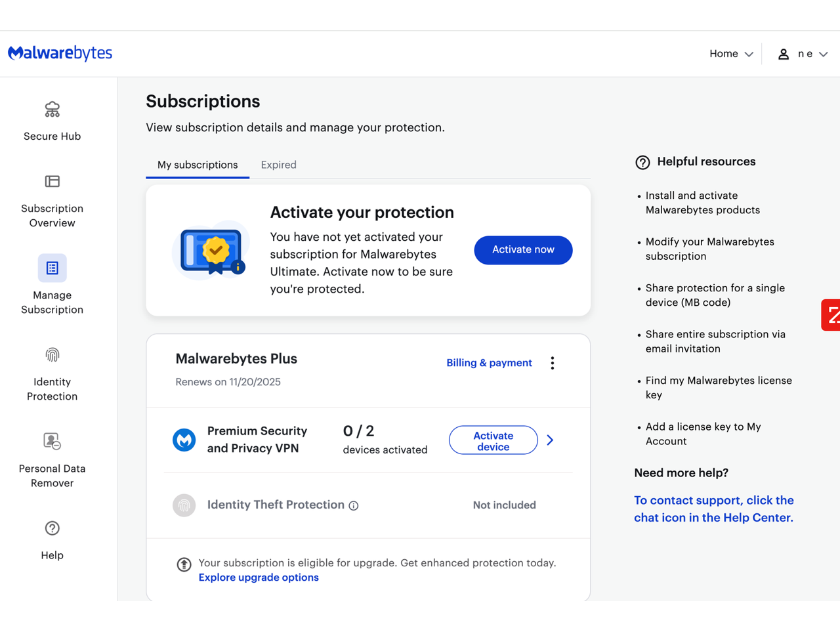Open Help in the sidebar

(x=52, y=539)
